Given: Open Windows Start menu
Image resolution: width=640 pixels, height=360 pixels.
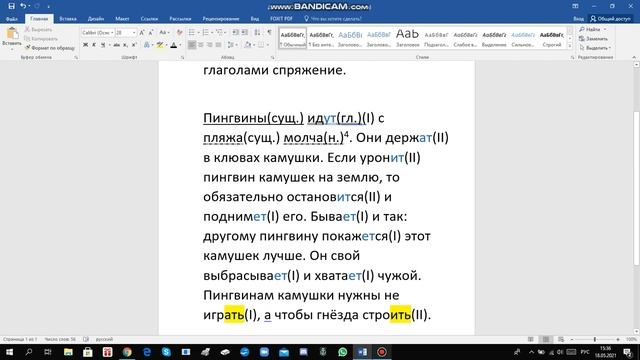Looking at the screenshot, I should point(9,352).
